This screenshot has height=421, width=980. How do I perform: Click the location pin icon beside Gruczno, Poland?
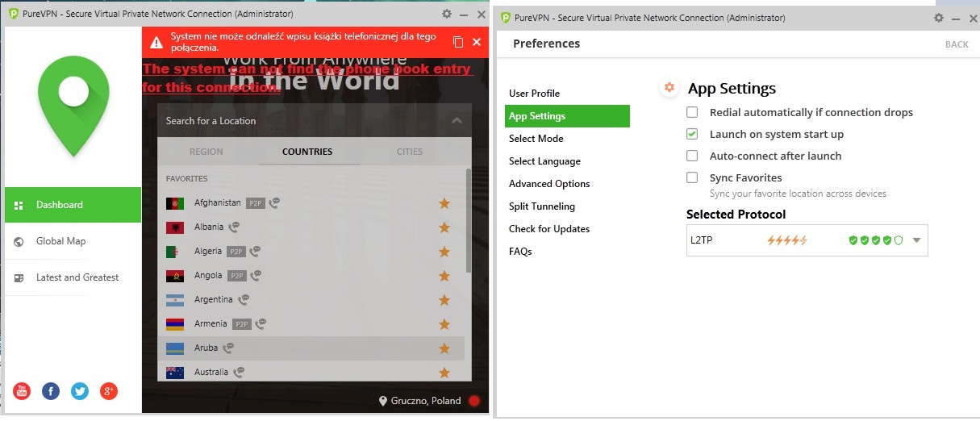(x=384, y=401)
